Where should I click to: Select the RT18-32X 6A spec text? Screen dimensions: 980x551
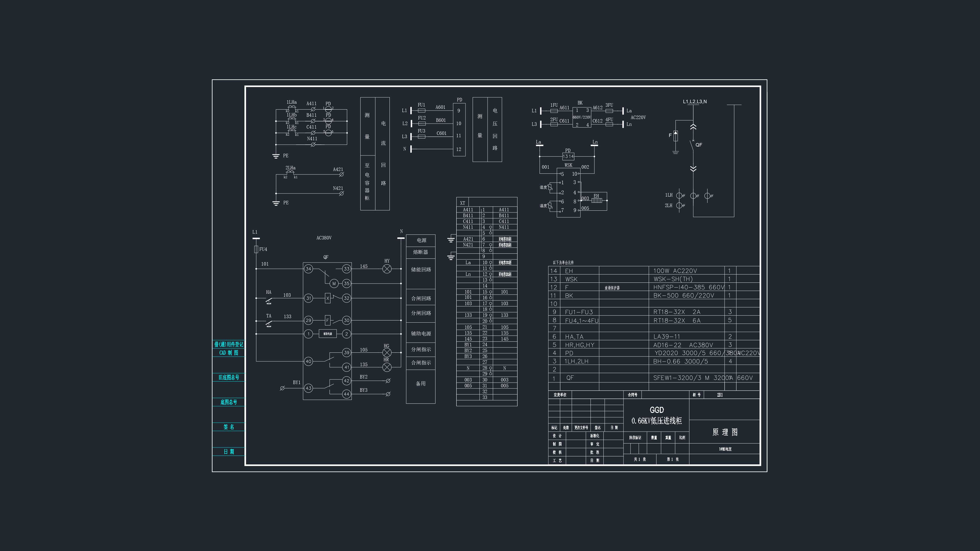coord(677,321)
